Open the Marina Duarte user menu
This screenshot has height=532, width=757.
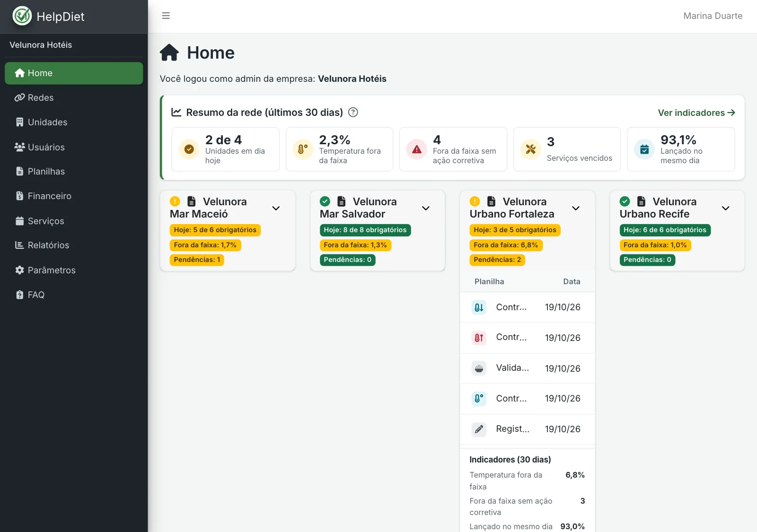[713, 16]
